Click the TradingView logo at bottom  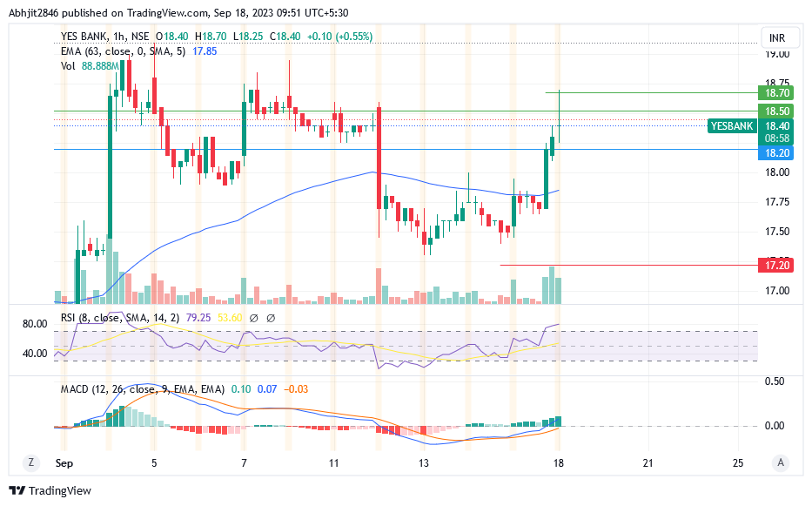coord(50,490)
